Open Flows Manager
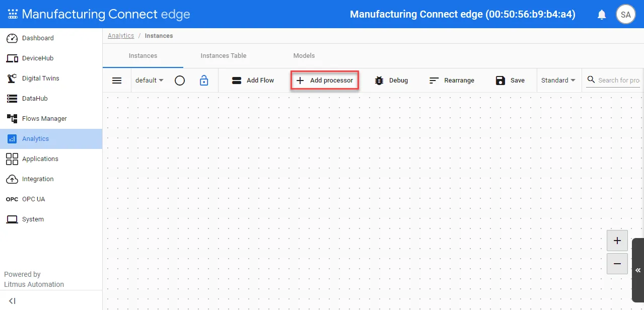 coord(51,119)
